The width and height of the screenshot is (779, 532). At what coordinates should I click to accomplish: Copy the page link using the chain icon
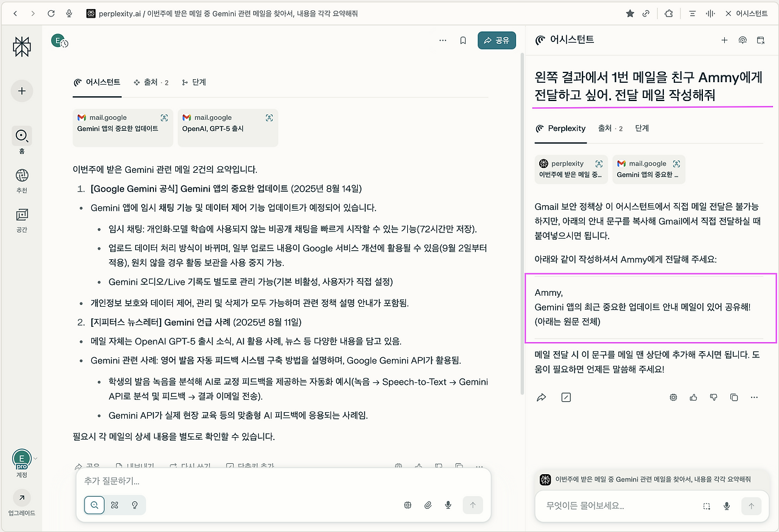pyautogui.click(x=646, y=13)
